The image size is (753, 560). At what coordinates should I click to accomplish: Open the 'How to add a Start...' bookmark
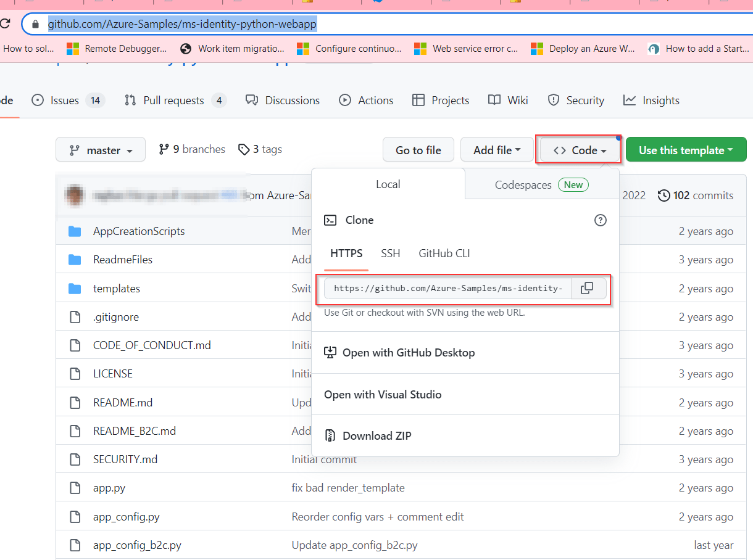698,48
